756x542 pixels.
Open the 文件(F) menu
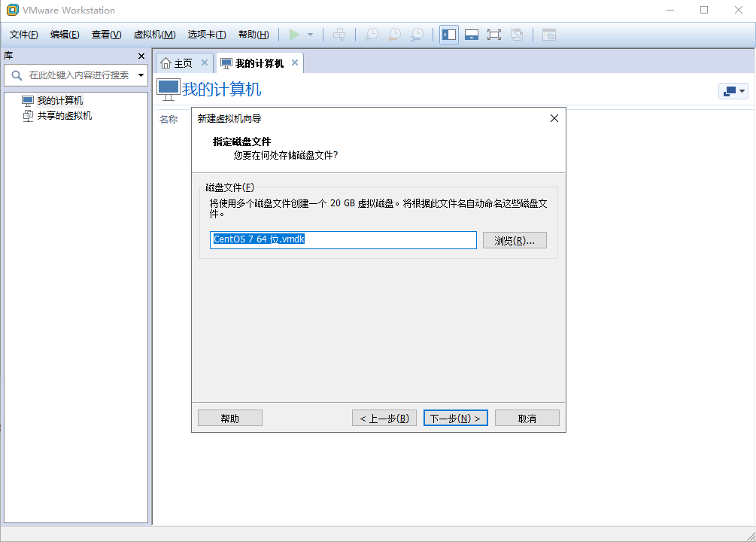pos(23,35)
